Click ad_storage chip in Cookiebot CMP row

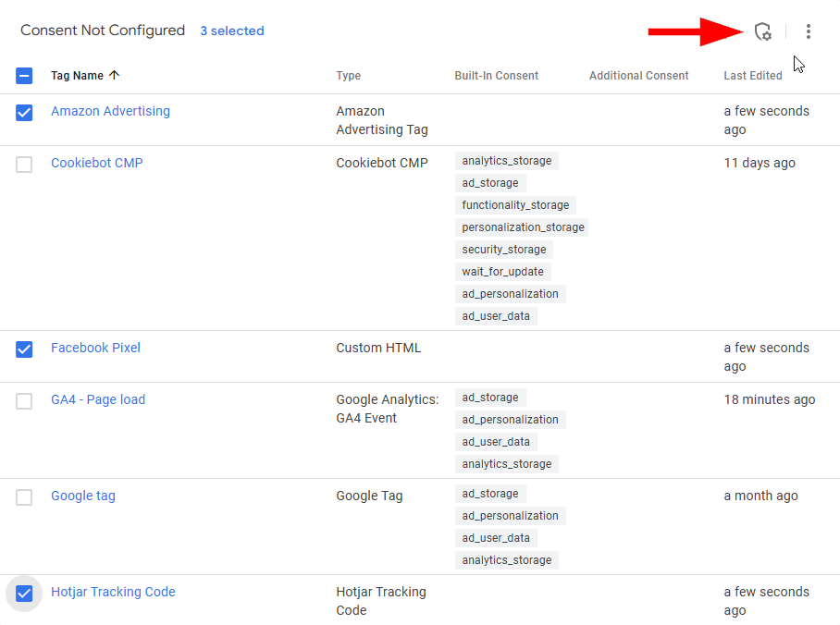coord(490,183)
